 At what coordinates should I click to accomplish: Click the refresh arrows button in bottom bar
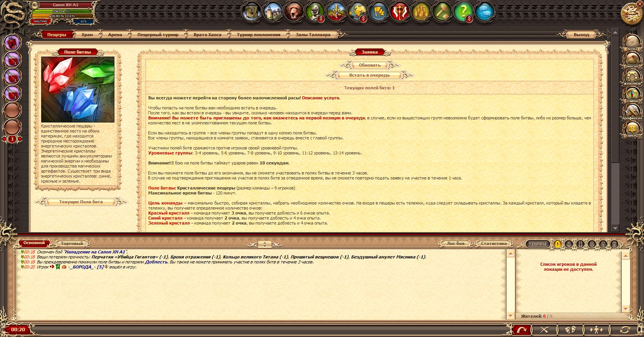(x=625, y=330)
